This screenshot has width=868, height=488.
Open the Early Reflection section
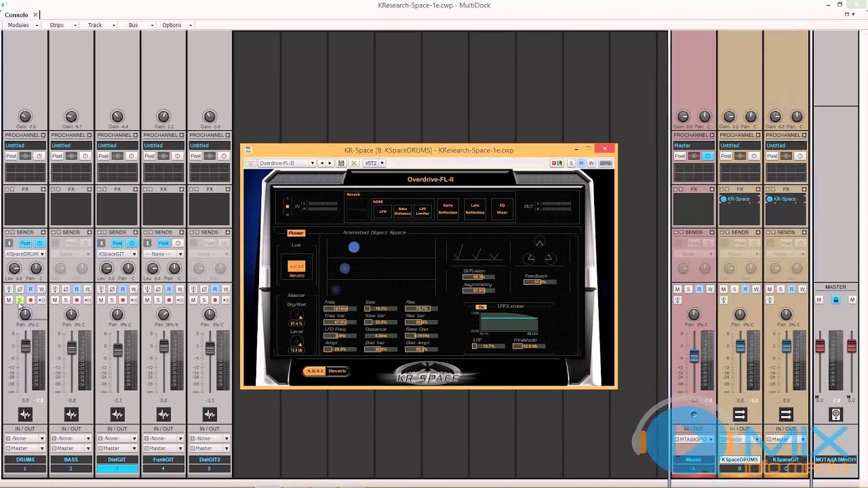click(448, 208)
